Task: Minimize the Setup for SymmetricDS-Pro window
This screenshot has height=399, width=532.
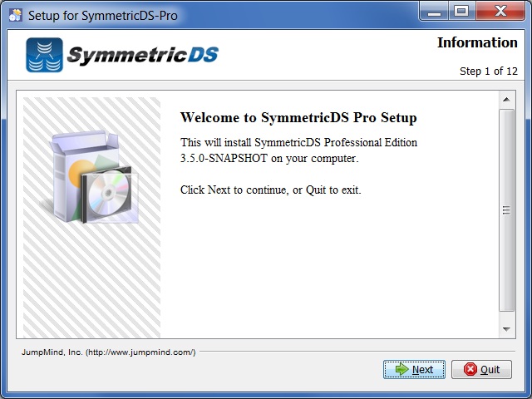Action: click(x=434, y=11)
